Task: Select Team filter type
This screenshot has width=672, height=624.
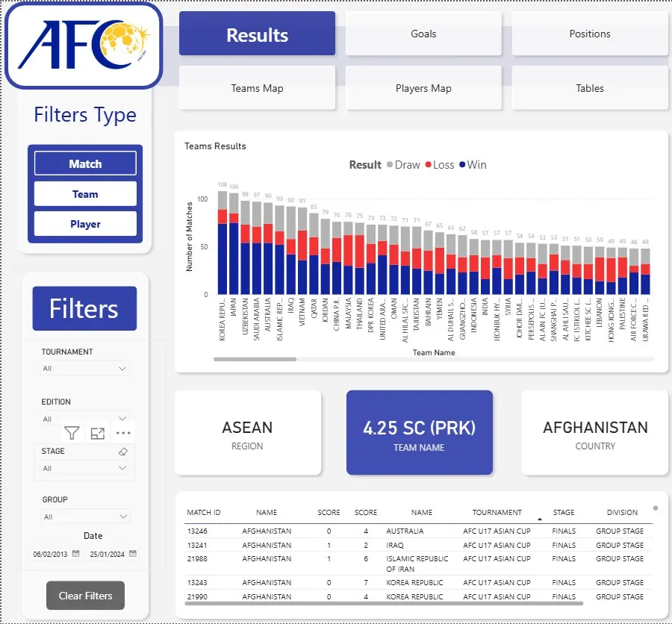Action: (85, 194)
